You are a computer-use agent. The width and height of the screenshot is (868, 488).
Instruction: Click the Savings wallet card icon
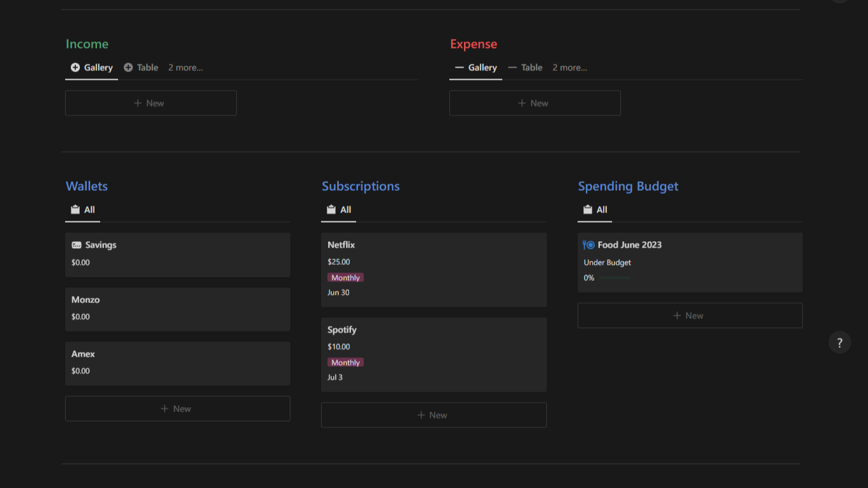tap(77, 245)
